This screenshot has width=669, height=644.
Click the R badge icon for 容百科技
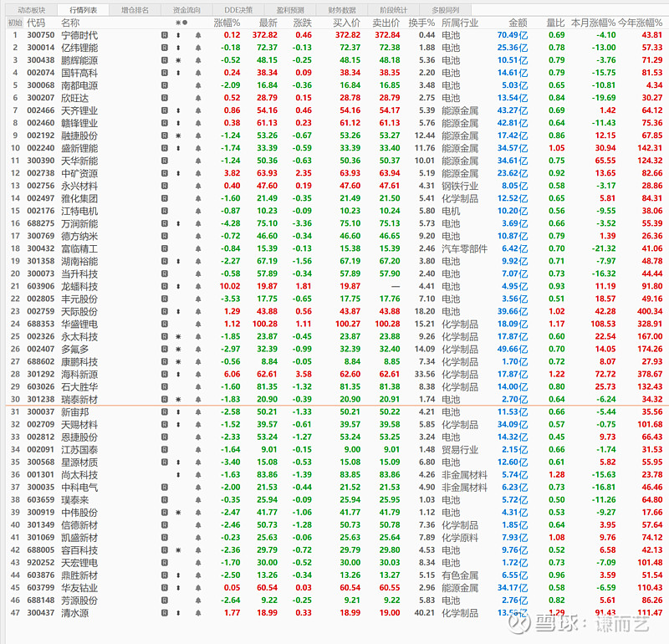click(x=165, y=549)
